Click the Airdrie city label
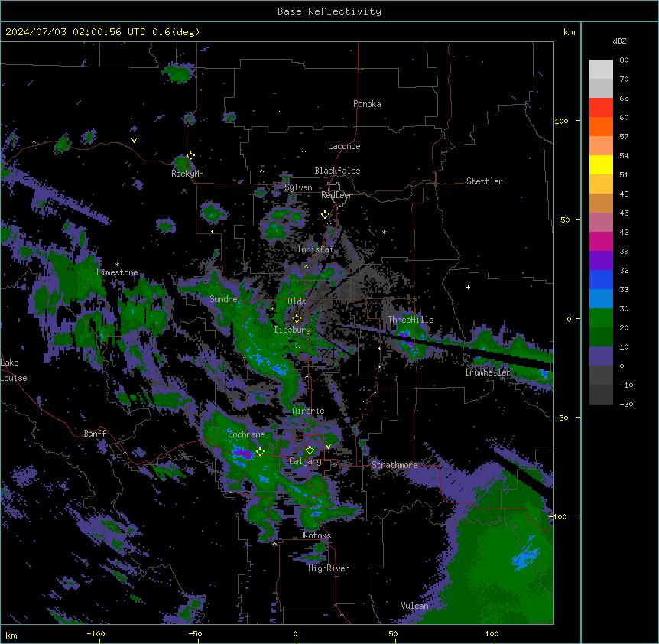This screenshot has height=644, width=659. coord(309,411)
